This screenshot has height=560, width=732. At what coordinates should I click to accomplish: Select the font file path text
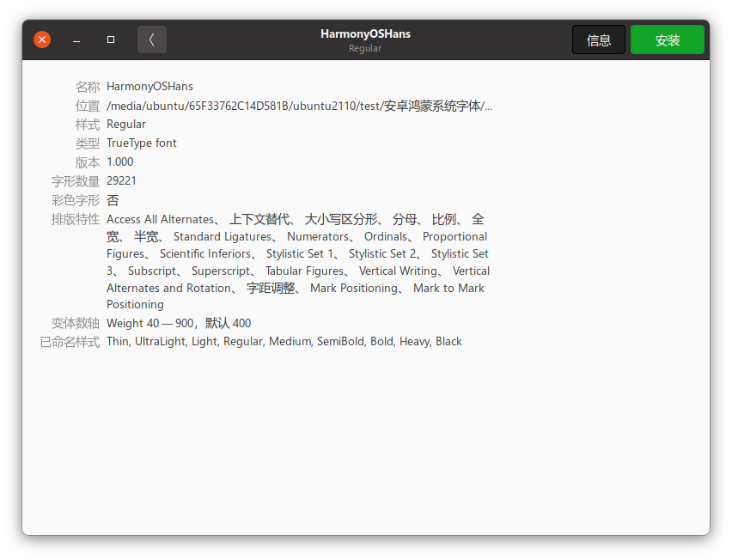[299, 106]
